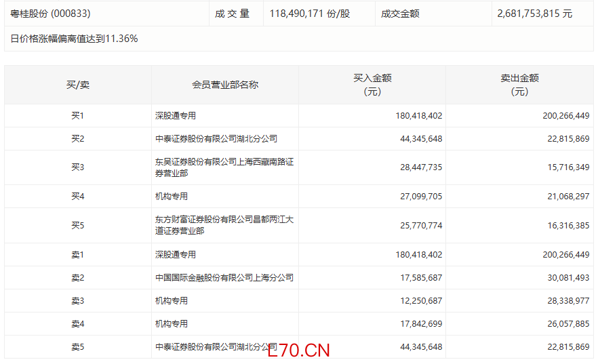
Task: Select the 成交金额 label at top
Action: [x=400, y=14]
